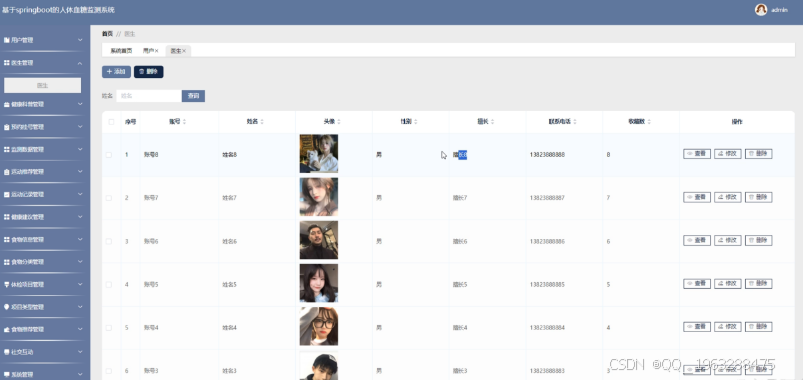Tick the checkbox for row 账号7
803x380 pixels.
click(109, 198)
